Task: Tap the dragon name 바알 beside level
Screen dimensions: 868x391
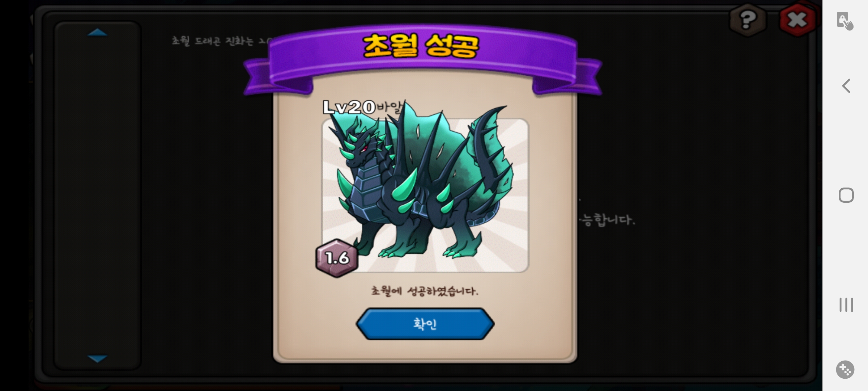Action: (390, 107)
